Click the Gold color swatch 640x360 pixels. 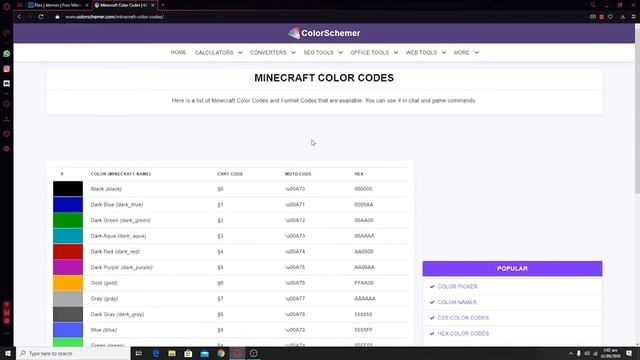[68, 283]
